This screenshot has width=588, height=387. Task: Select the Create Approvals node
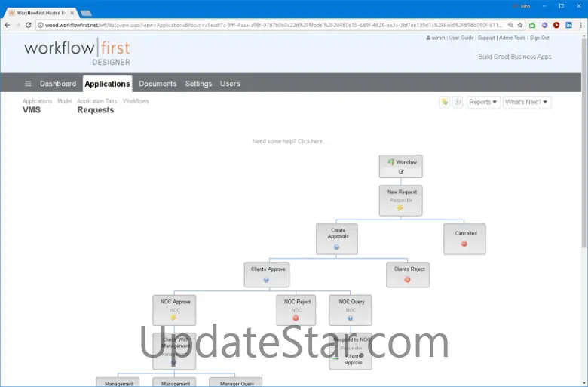pos(337,238)
